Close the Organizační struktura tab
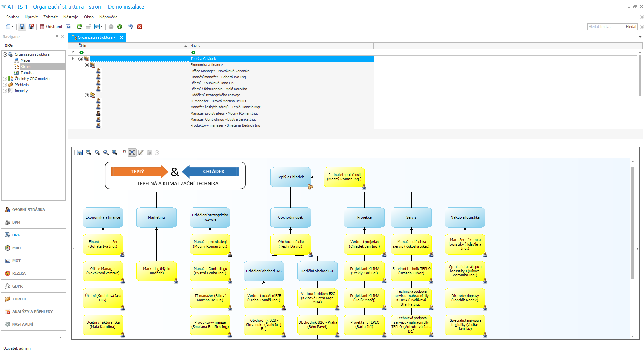The image size is (644, 353). pos(121,37)
